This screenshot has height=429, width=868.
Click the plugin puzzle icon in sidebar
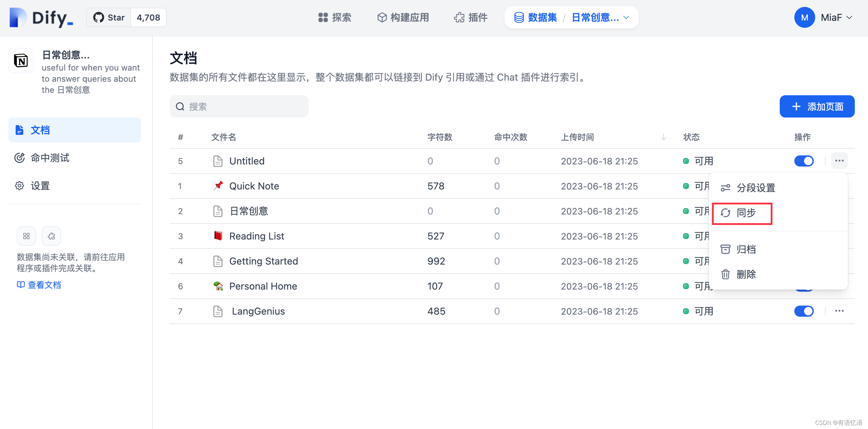coord(51,236)
